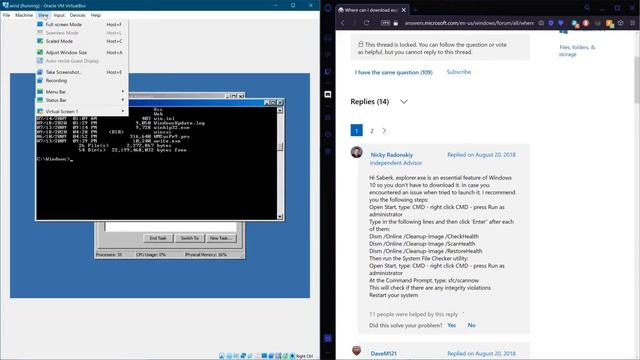Screen dimensions: 640x360
Task: Click the answers.microsoft.com address bar
Action: 469,23
